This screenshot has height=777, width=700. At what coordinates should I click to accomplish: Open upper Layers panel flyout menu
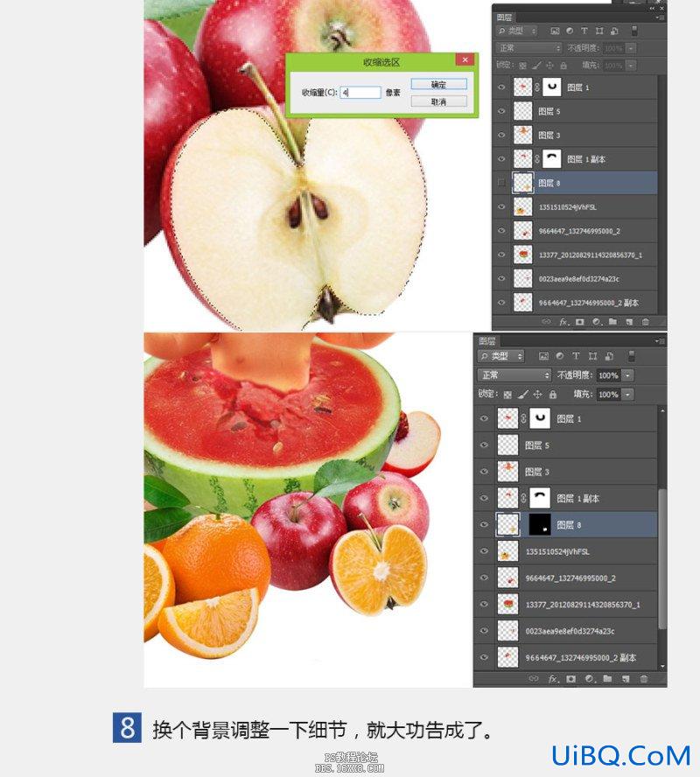[x=661, y=17]
